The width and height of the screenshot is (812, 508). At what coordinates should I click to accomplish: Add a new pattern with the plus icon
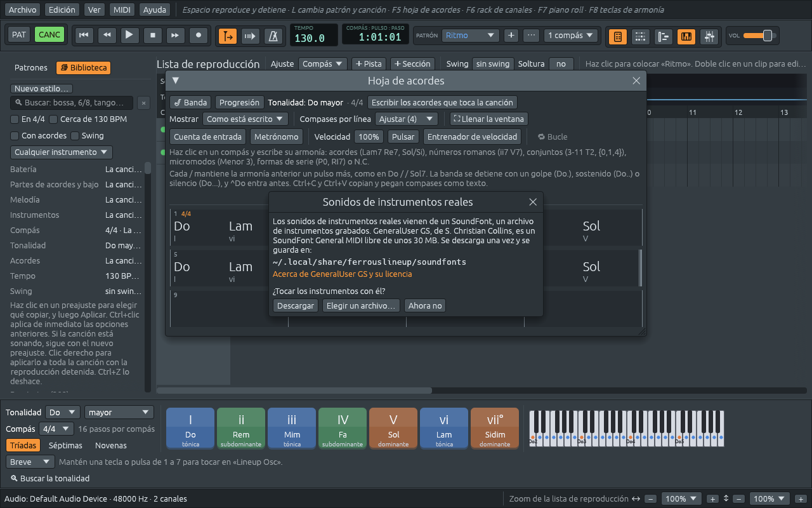(511, 36)
